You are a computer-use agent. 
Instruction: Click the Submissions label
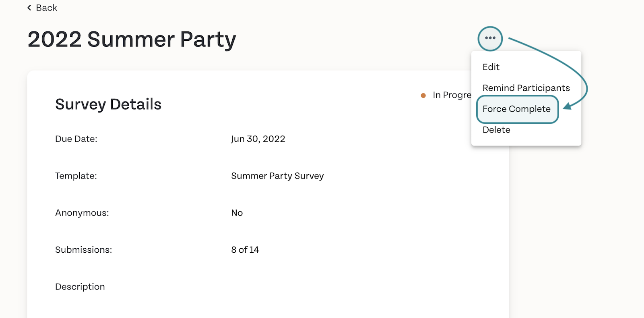click(83, 250)
